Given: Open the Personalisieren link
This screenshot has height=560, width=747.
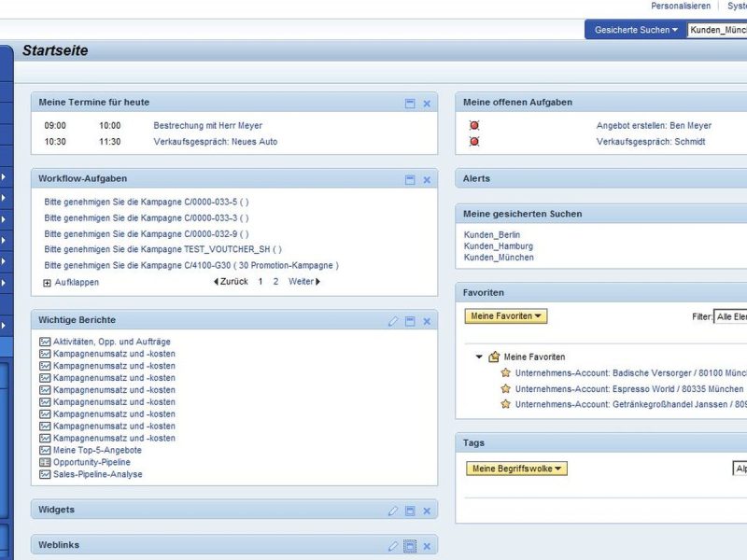Looking at the screenshot, I should click(x=681, y=6).
